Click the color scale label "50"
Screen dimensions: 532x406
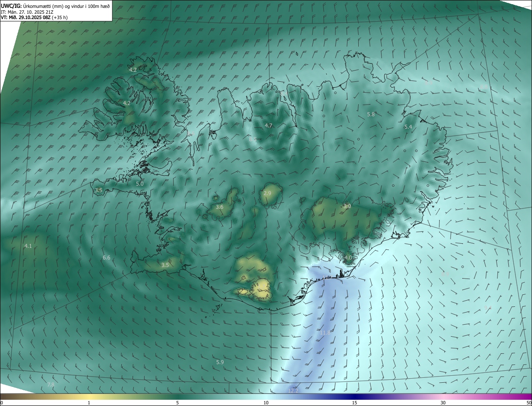pyautogui.click(x=529, y=403)
